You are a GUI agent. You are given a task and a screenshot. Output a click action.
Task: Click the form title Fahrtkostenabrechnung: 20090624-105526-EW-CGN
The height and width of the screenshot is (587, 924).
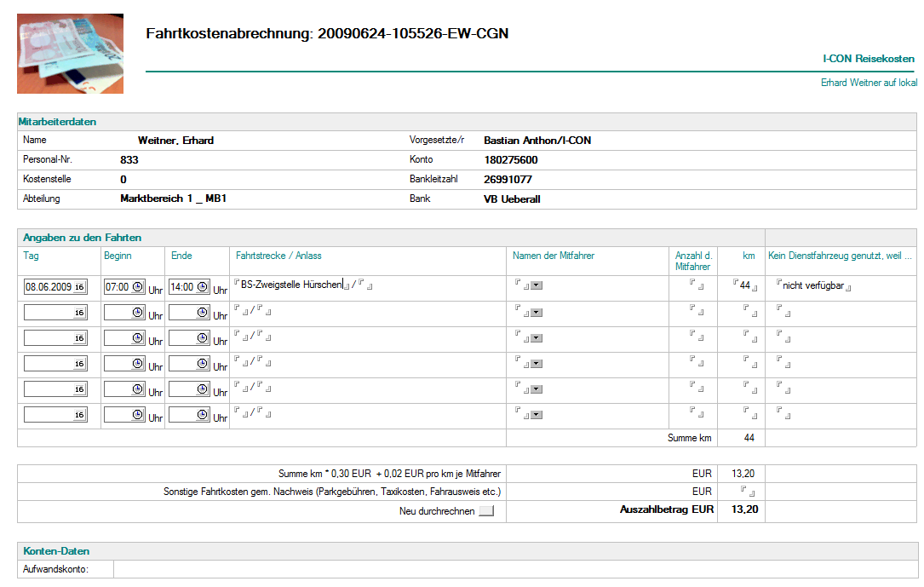327,33
